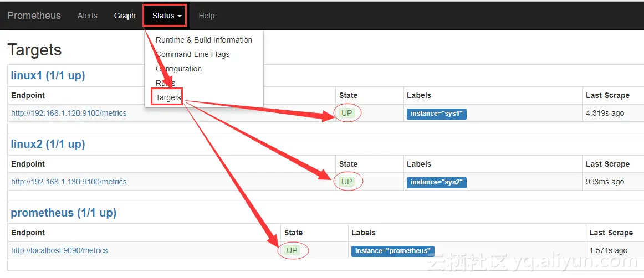
Task: Click the 4.319s ago last scrape value
Action: pyautogui.click(x=605, y=113)
